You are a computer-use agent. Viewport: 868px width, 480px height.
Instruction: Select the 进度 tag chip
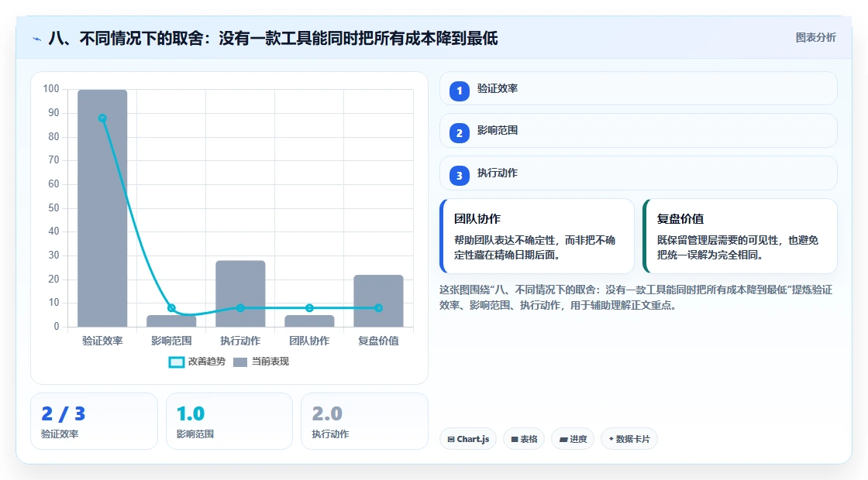[573, 439]
